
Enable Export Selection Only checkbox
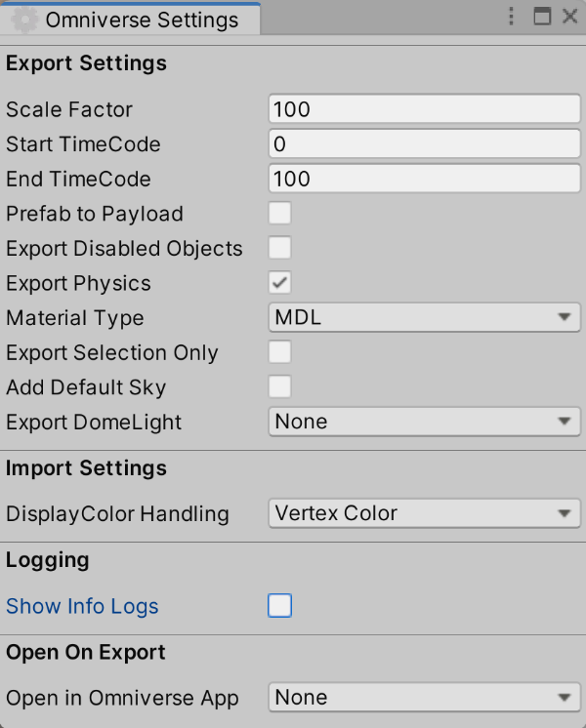coord(279,352)
